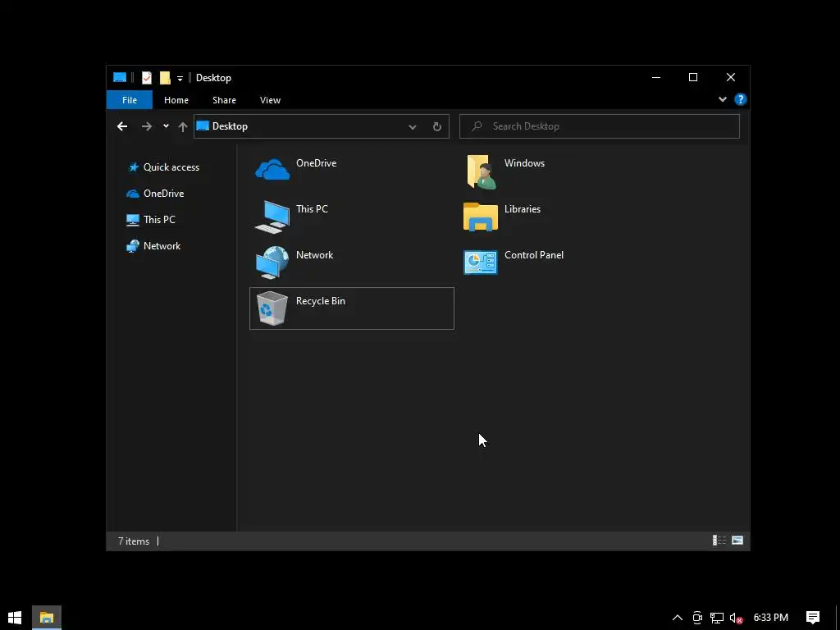The image size is (840, 630).
Task: Select the Libraries folder icon
Action: point(481,217)
